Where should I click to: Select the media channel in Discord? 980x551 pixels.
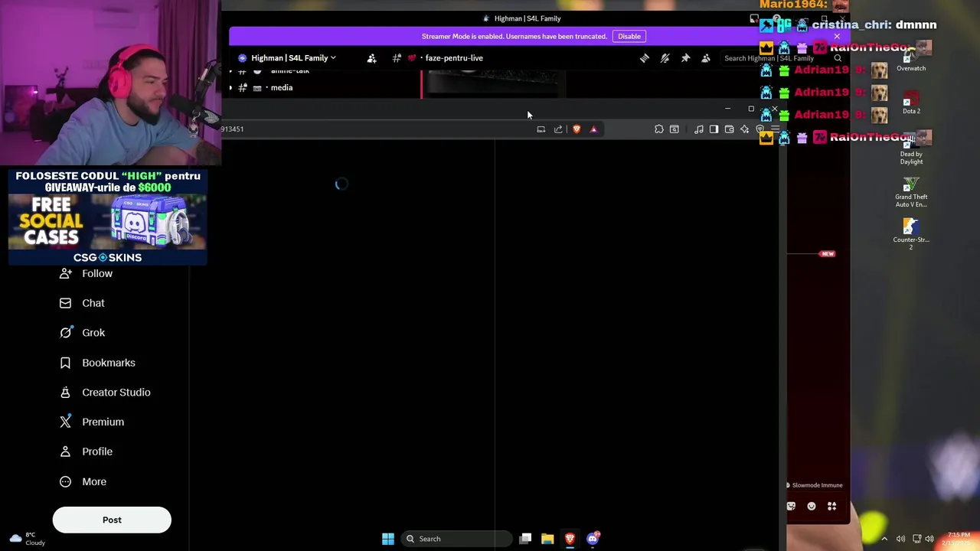pyautogui.click(x=281, y=87)
